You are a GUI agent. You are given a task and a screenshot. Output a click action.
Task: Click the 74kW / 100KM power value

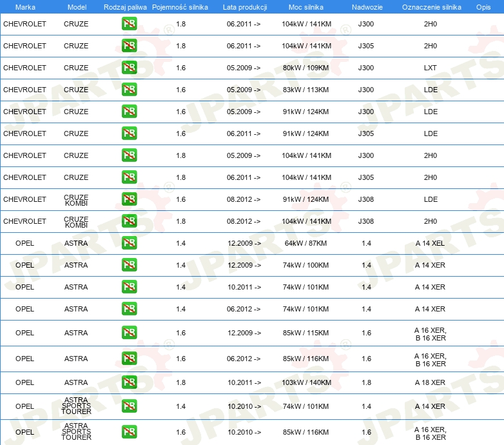(305, 265)
